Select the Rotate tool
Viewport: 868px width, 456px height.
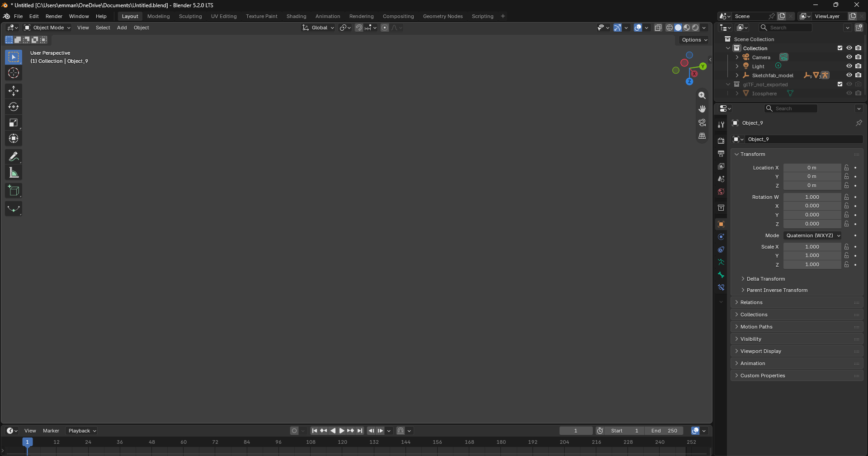click(14, 107)
